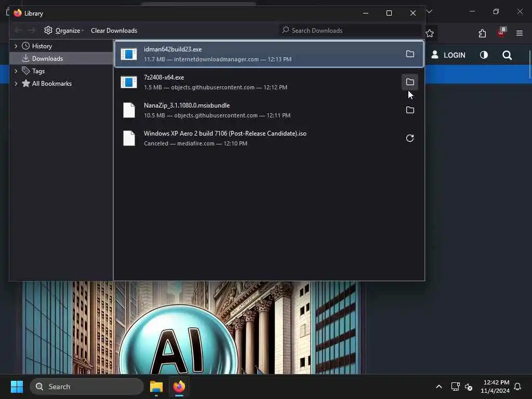The image size is (532, 399).
Task: Focus the Search Downloads field
Action: (x=350, y=31)
